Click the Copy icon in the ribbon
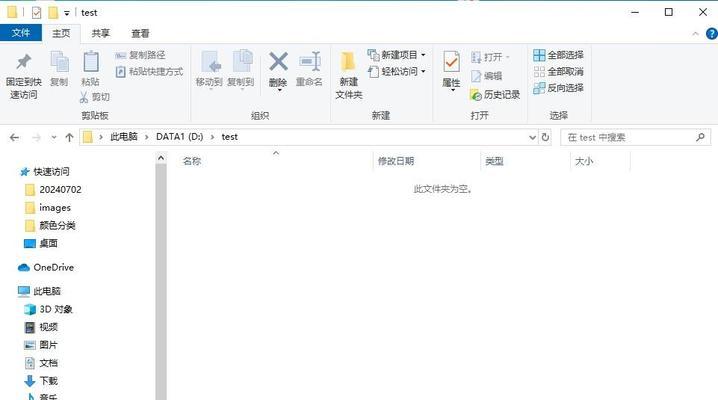Viewport: 718px width, 400px height. coord(59,62)
